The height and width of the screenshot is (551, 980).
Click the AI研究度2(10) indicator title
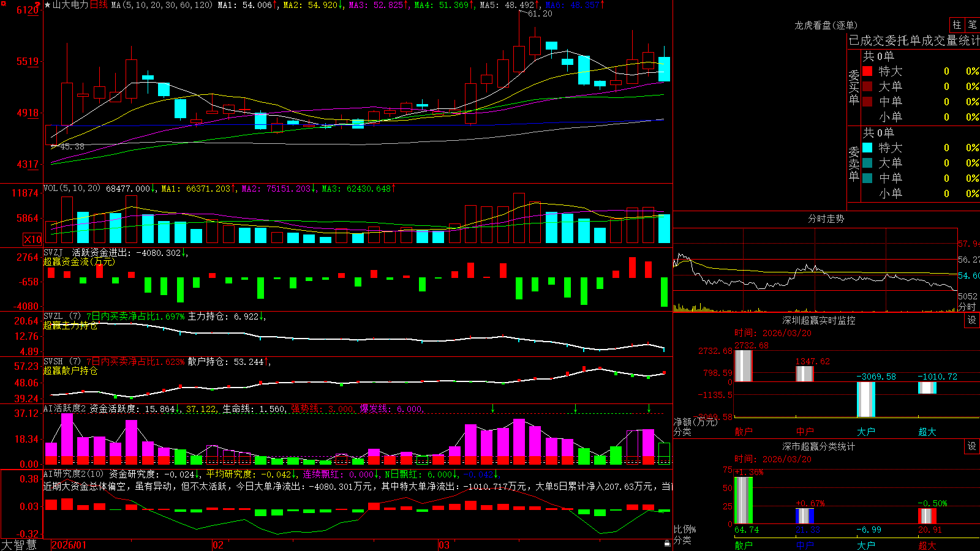point(75,474)
